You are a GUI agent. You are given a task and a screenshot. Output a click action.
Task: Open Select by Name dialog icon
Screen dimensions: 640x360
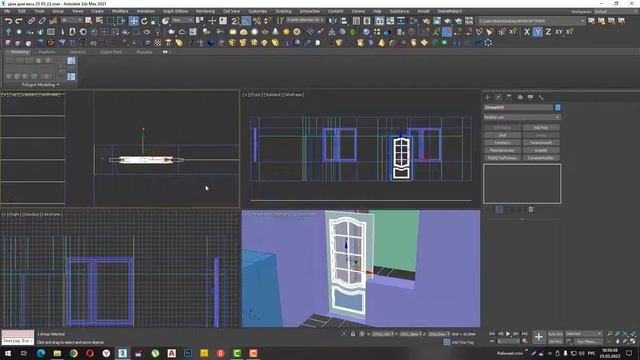click(99, 21)
